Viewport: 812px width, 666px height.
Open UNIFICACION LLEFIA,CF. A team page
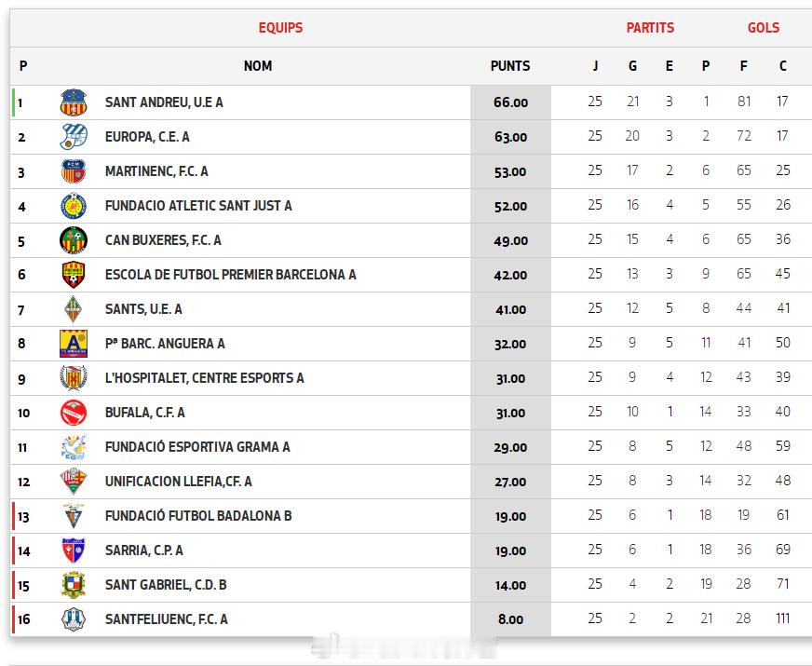178,482
